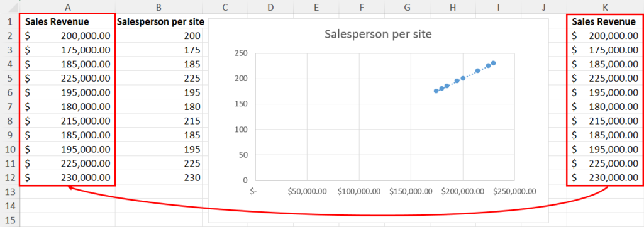Select cell K9 with $185,000.00
Image resolution: width=644 pixels, height=227 pixels.
tap(605, 135)
